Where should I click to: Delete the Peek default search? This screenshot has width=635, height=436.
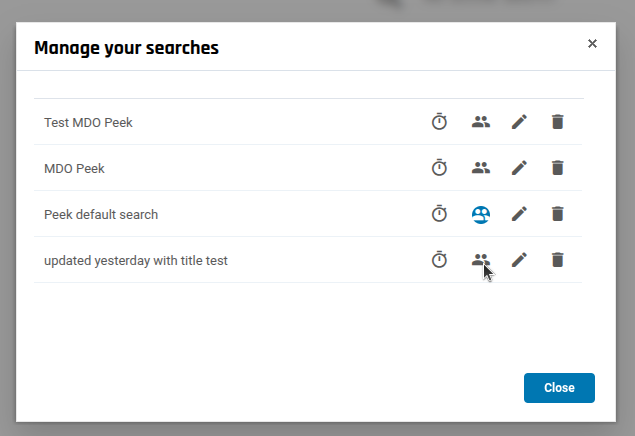[x=558, y=214]
